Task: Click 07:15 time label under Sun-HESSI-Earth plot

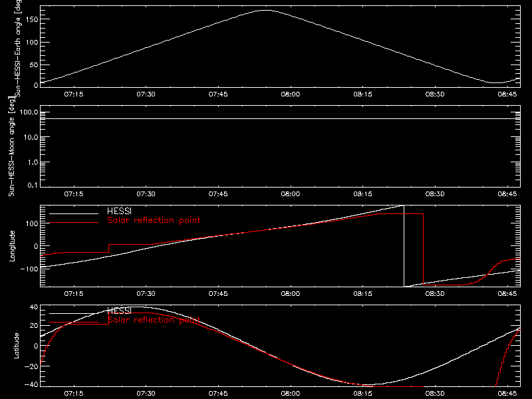Action: (x=74, y=94)
